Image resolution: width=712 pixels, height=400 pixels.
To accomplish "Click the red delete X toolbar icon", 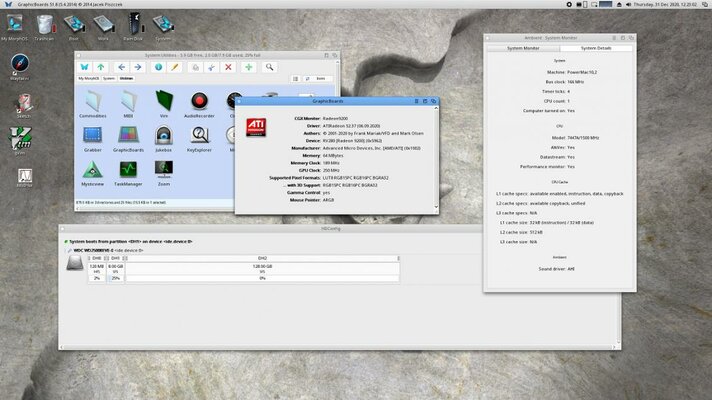I will pyautogui.click(x=228, y=66).
